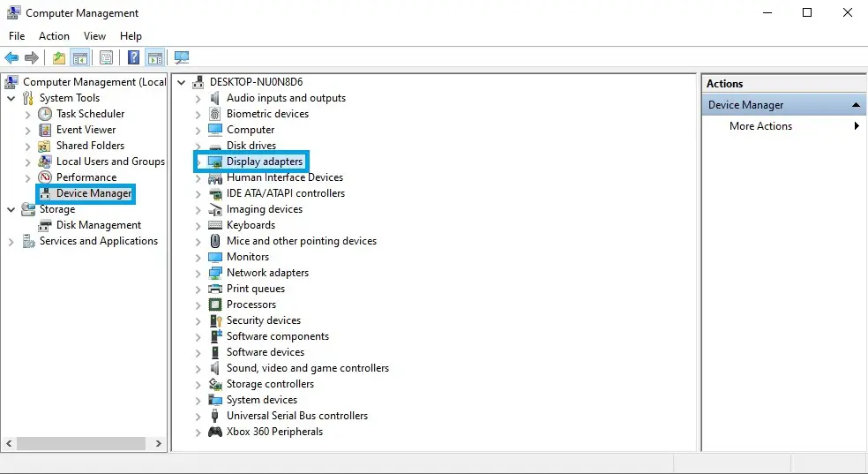The image size is (868, 474).
Task: Click the Xbox 360 Peripherals gamepad icon
Action: (214, 432)
